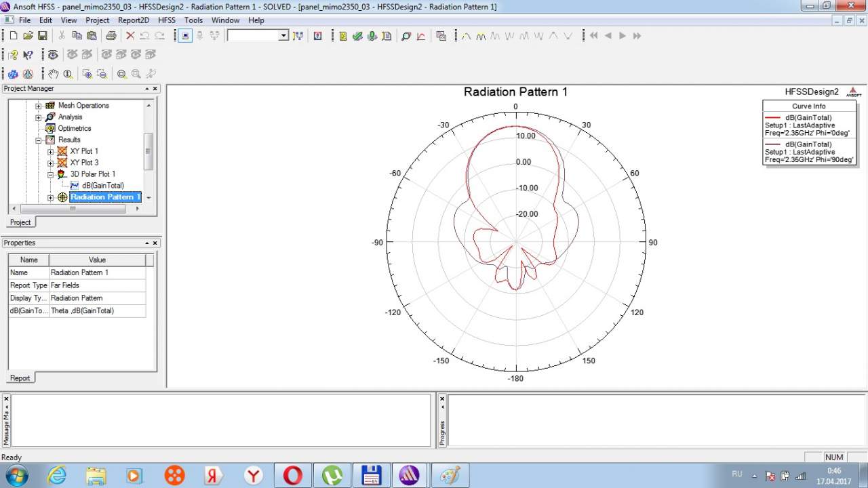The image size is (868, 488).
Task: Collapse the Results tree node
Action: [x=39, y=140]
